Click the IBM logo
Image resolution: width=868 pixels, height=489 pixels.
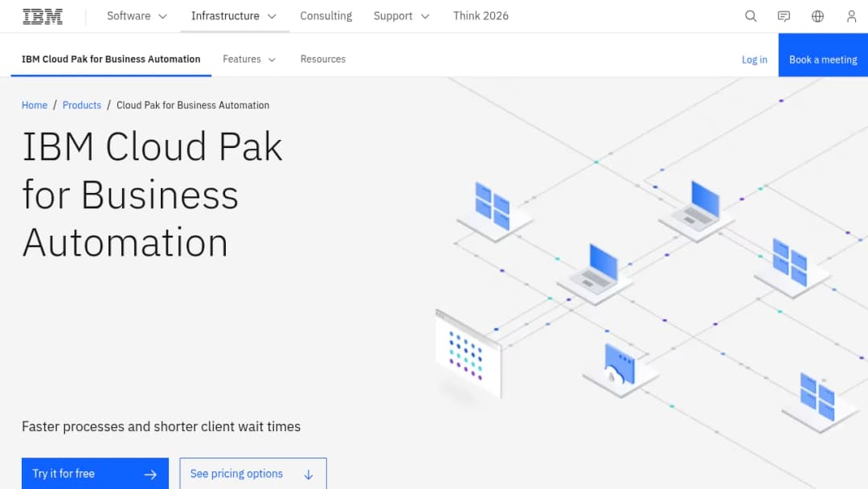[43, 16]
